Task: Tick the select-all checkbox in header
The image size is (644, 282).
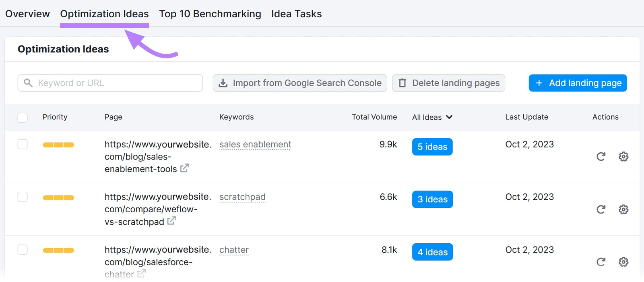Action: [23, 118]
